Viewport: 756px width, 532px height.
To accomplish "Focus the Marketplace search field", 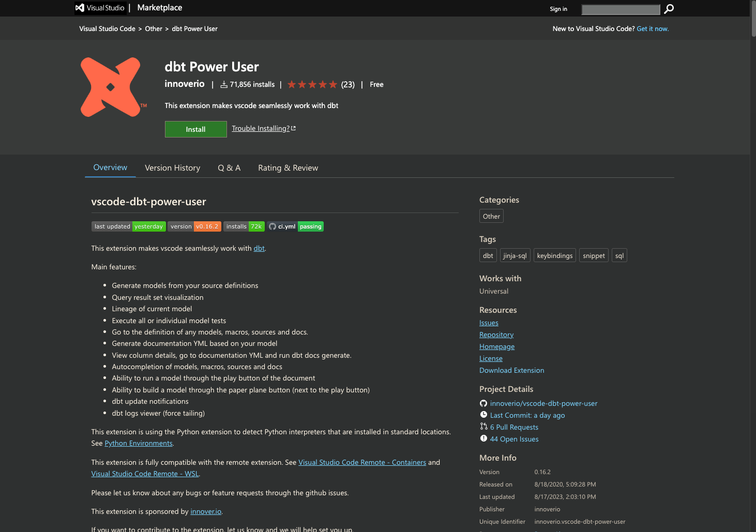I will [621, 9].
